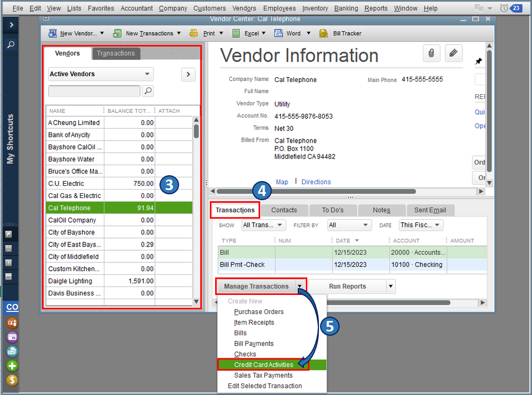Click vendor list scroll down arrow
The image size is (532, 395).
pyautogui.click(x=196, y=301)
